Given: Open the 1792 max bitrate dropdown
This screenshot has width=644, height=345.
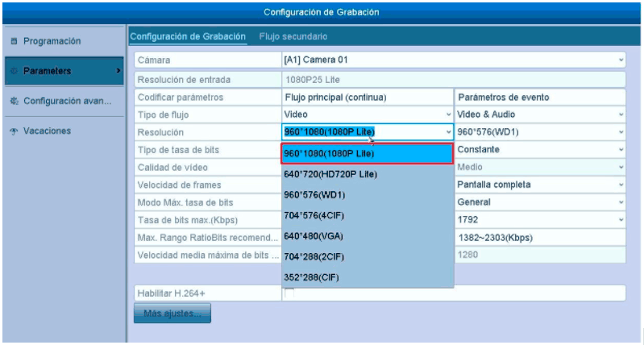Looking at the screenshot, I should pos(621,219).
